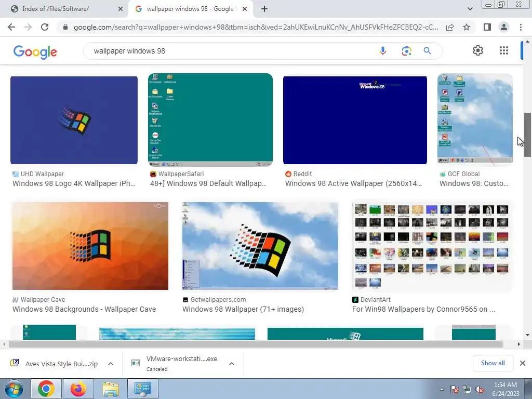Open the Google apps grid
The image size is (532, 399).
(504, 50)
